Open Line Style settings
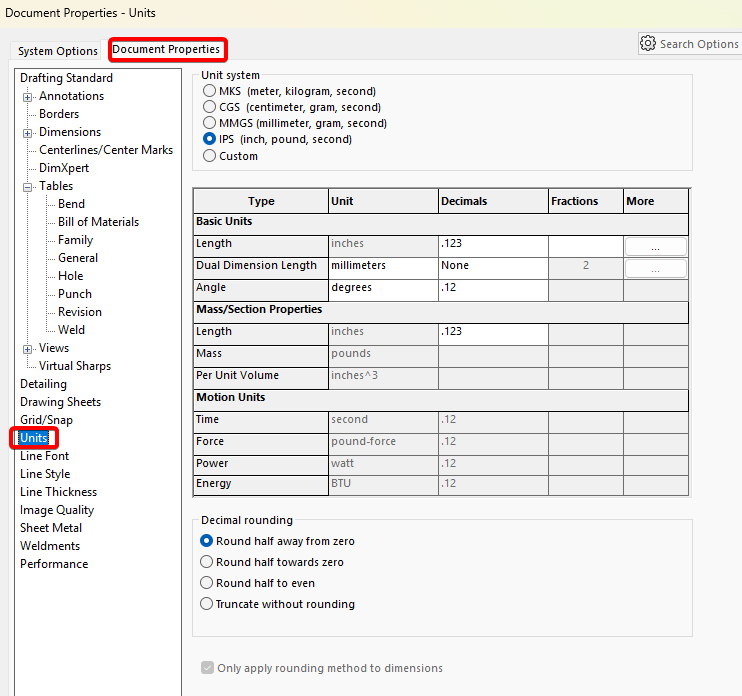The height and width of the screenshot is (696, 742). point(45,473)
